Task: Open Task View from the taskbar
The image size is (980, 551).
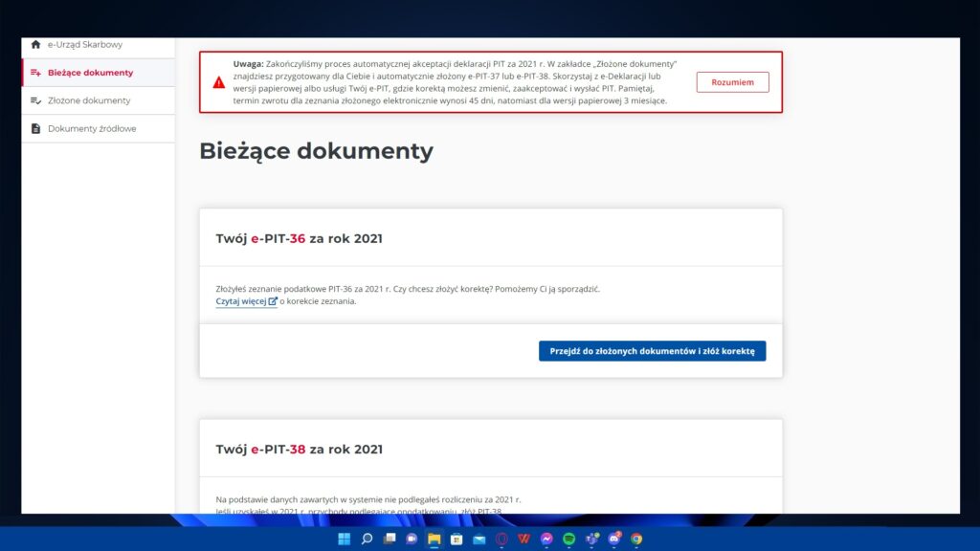Action: tap(390, 539)
